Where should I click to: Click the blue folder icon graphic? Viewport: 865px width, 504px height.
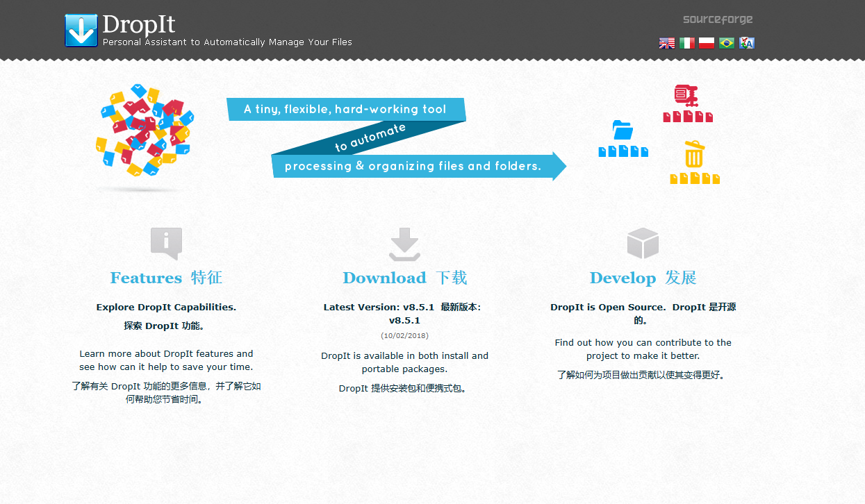pyautogui.click(x=623, y=130)
